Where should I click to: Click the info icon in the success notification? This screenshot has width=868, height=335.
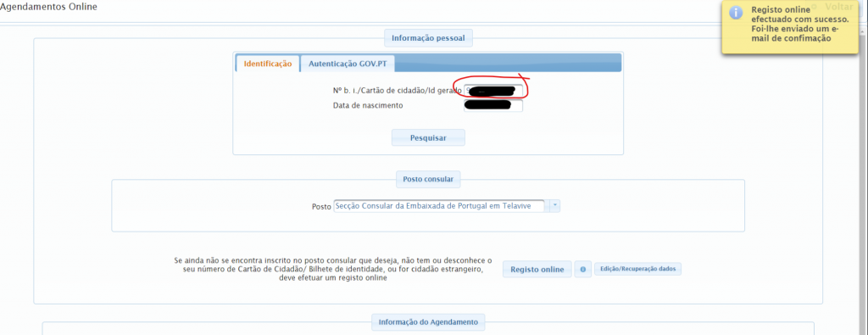[736, 13]
